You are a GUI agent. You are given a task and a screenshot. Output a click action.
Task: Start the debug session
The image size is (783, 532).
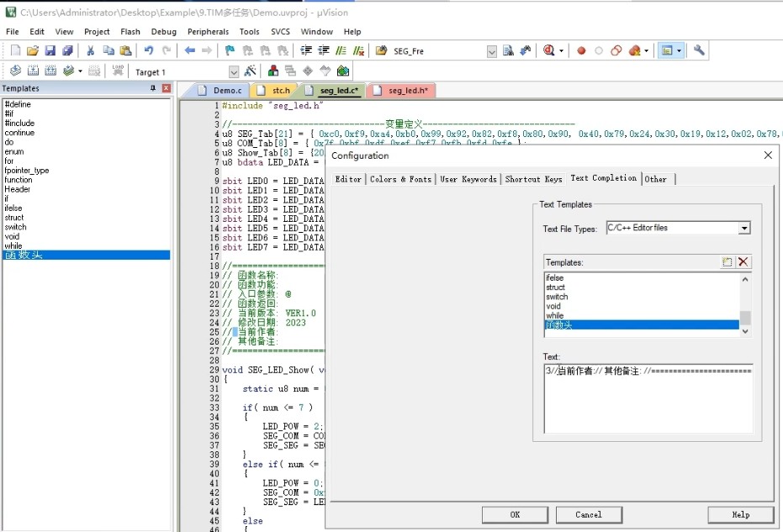(x=549, y=50)
